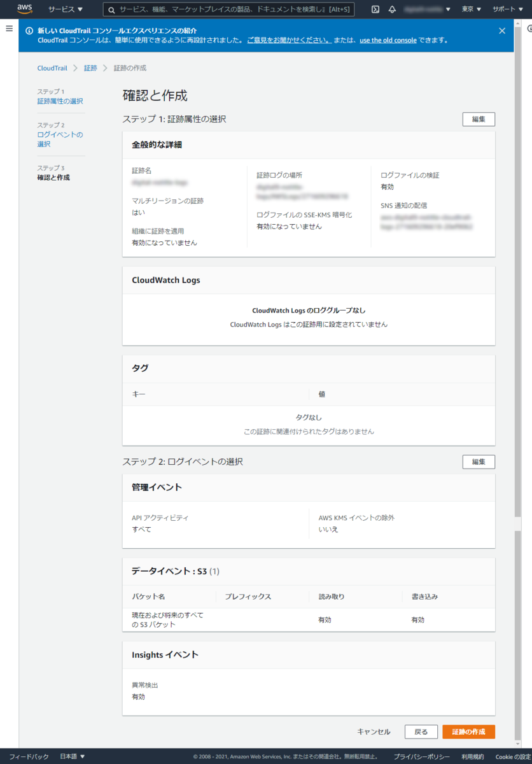The height and width of the screenshot is (764, 532).
Task: Focus the AWS services search field
Action: 229,10
